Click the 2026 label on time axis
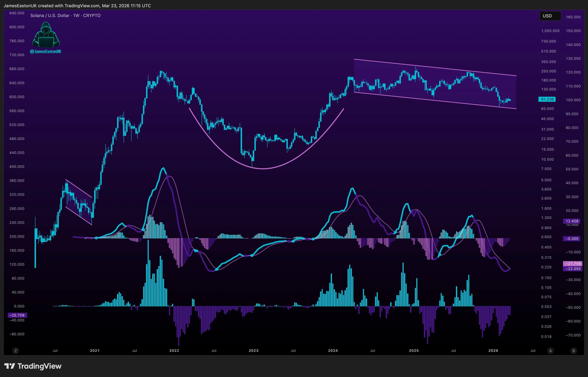The width and height of the screenshot is (588, 377). tap(493, 351)
